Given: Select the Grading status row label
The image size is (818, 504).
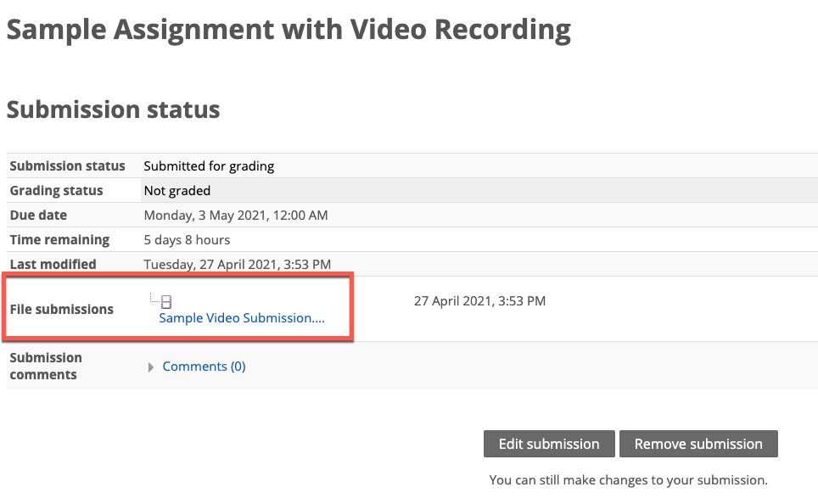Looking at the screenshot, I should coord(56,190).
